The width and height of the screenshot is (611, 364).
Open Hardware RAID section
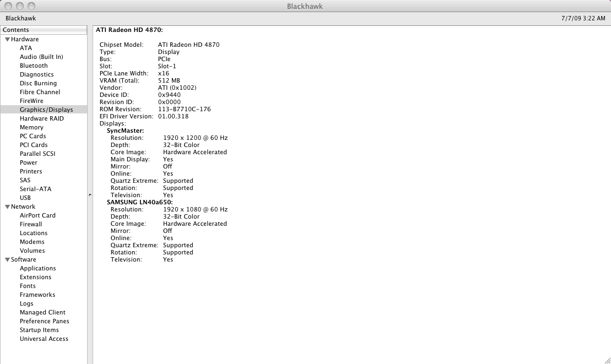42,118
